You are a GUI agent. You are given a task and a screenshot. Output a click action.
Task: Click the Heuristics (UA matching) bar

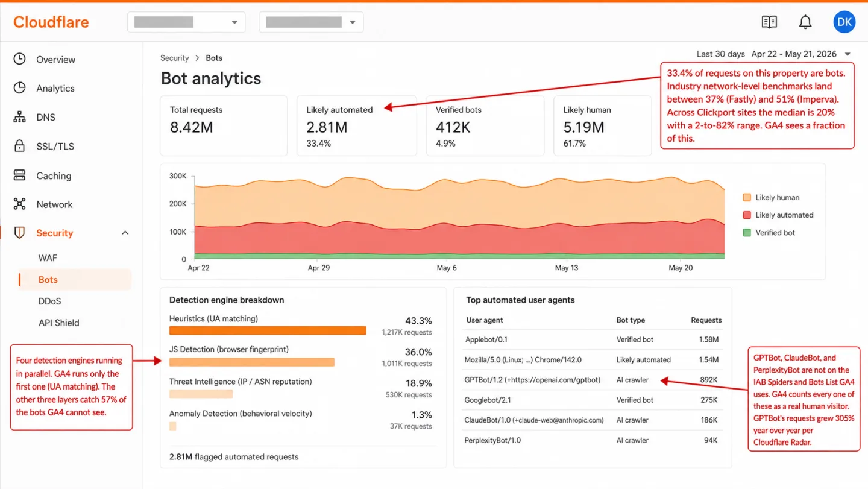click(x=268, y=330)
